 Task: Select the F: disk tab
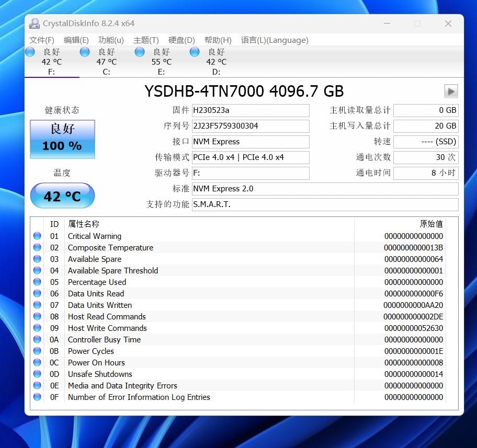(52, 62)
